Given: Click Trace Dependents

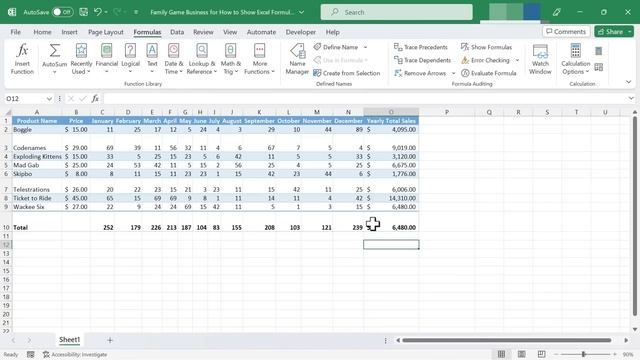Looking at the screenshot, I should pyautogui.click(x=422, y=60).
